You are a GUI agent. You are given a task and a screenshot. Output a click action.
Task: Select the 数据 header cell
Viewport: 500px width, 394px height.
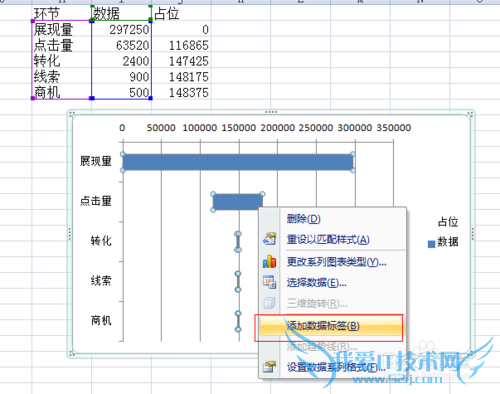(121, 13)
